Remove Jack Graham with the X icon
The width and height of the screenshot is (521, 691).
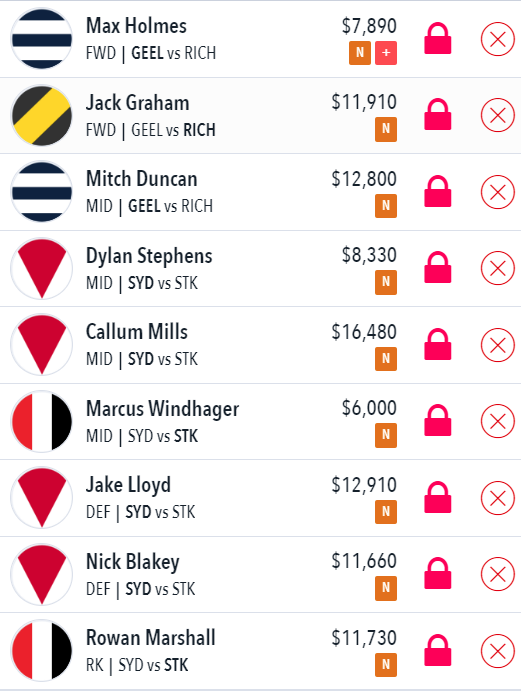[498, 115]
